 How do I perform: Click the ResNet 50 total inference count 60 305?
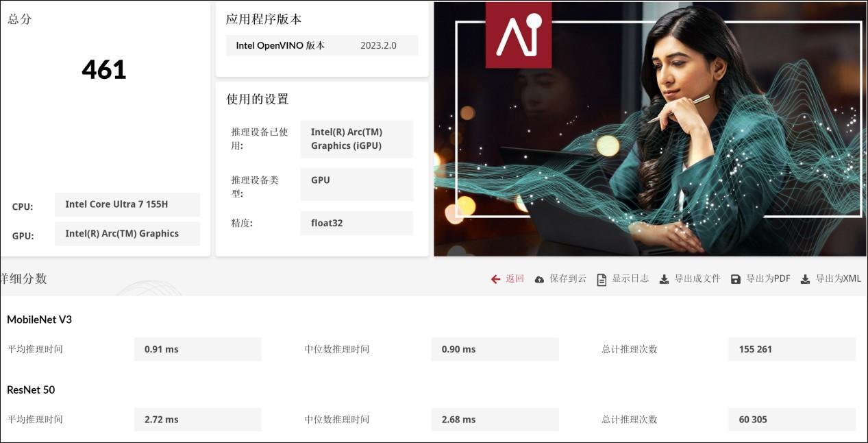click(x=792, y=420)
